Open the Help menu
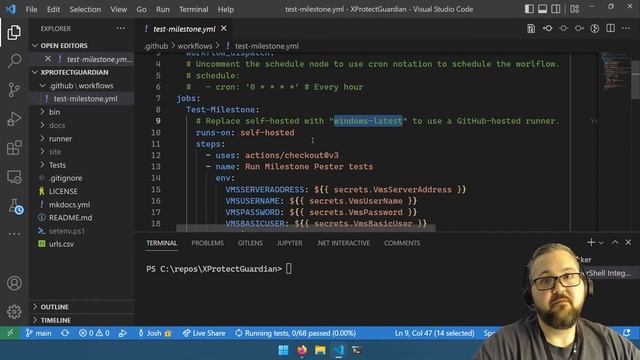640x360 pixels. pos(226,9)
